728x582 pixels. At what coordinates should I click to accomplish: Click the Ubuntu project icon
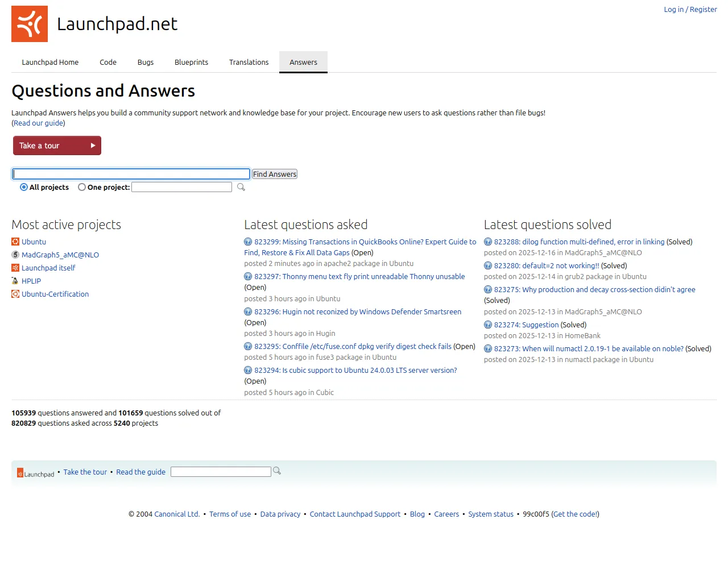click(15, 242)
